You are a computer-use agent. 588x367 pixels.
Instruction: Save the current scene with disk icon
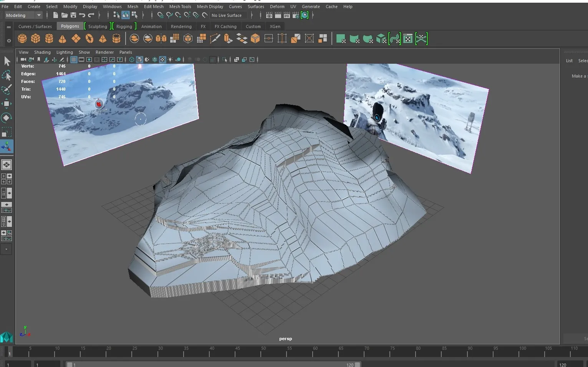73,15
